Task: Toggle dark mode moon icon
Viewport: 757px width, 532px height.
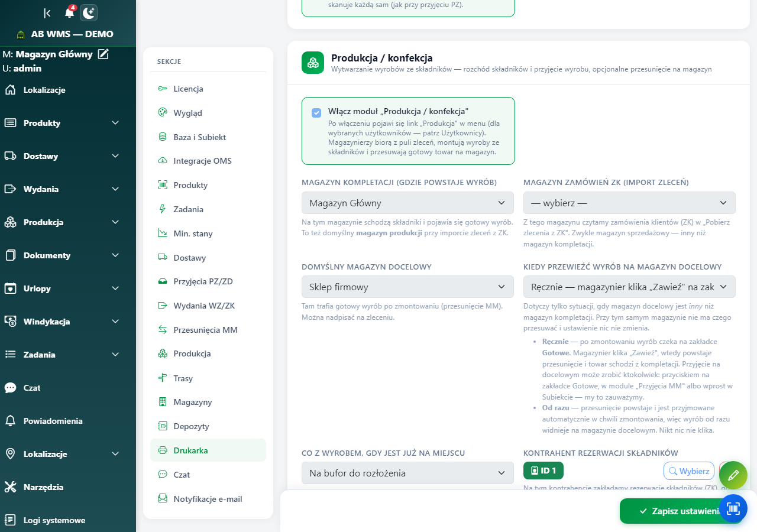Action: pyautogui.click(x=89, y=13)
